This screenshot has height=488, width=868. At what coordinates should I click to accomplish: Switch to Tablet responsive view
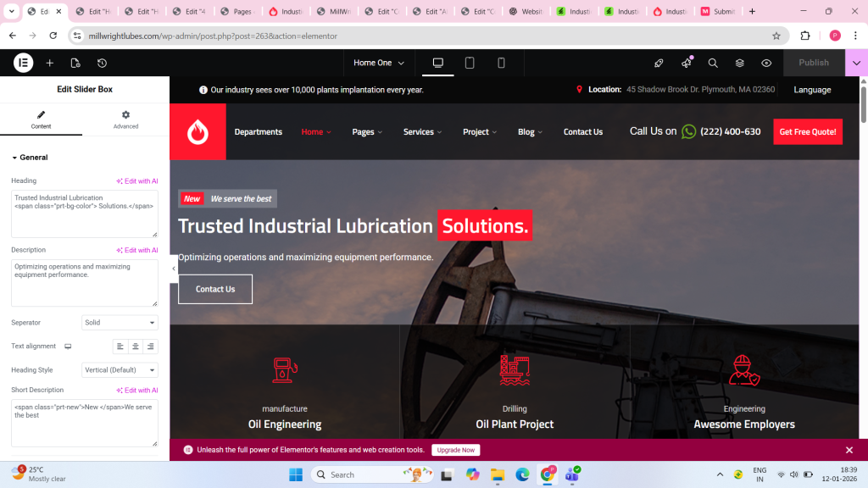click(x=470, y=63)
